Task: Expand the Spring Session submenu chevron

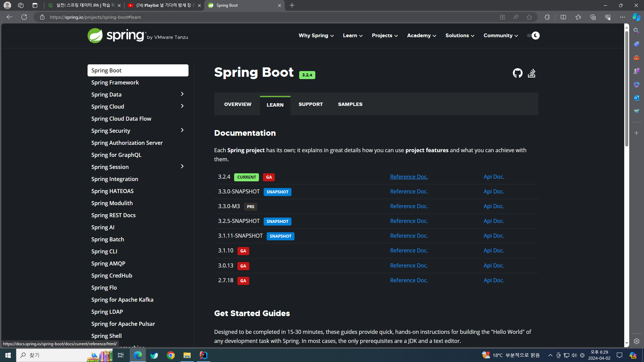Action: 182,167
